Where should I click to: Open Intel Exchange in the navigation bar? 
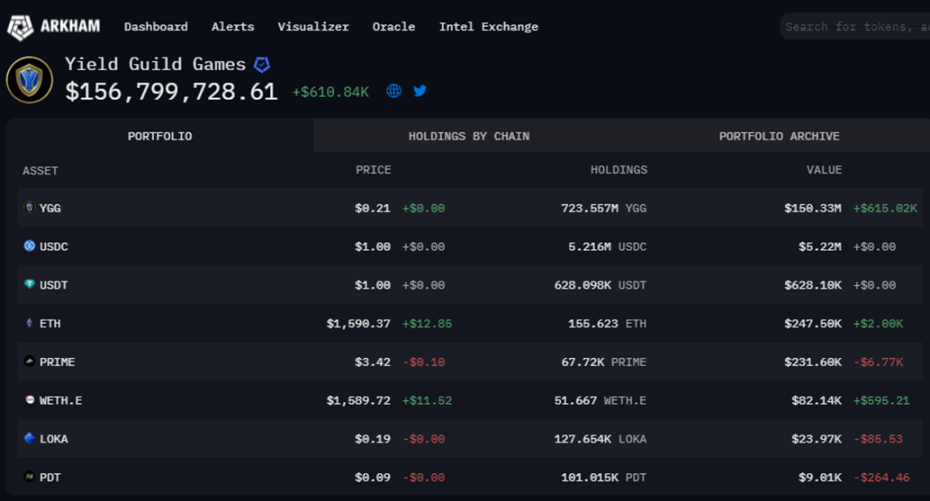point(488,27)
